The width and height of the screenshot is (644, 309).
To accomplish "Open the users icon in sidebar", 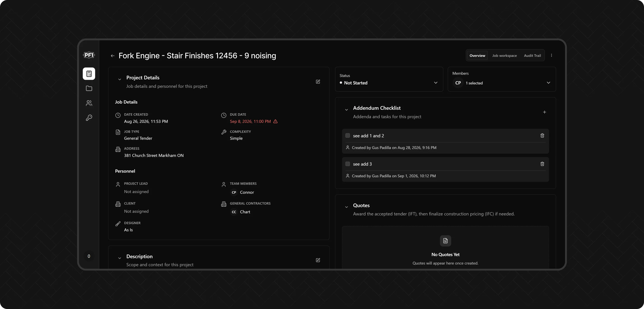I will tap(89, 103).
